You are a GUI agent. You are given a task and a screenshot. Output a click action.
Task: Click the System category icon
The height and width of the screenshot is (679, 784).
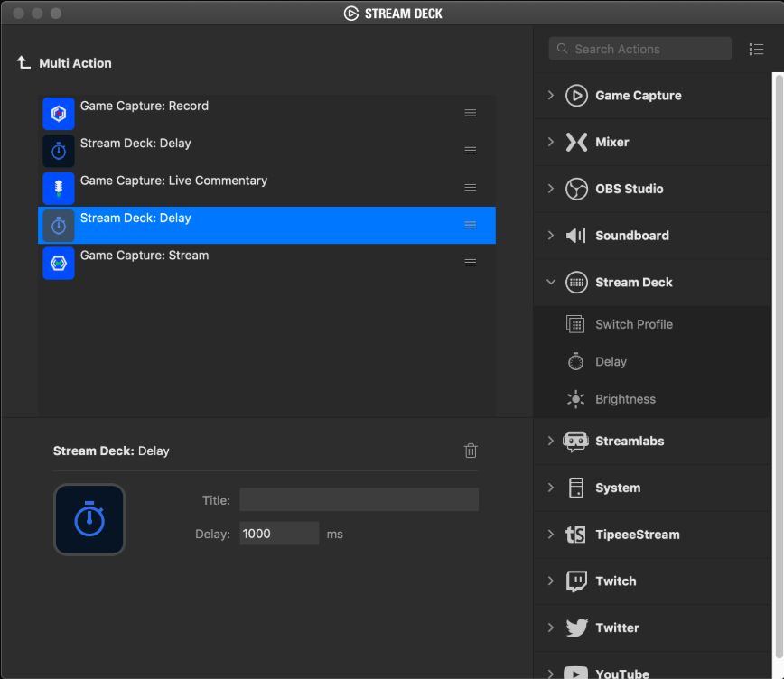[x=576, y=488]
